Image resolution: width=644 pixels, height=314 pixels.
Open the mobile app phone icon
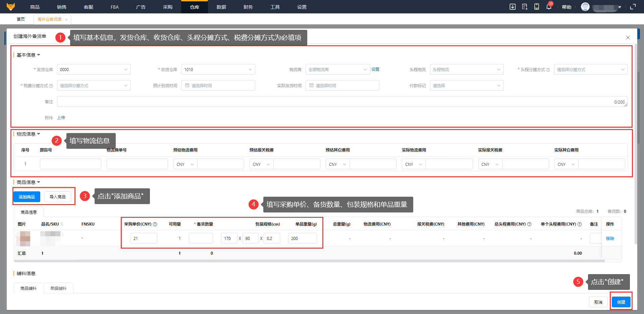coord(537,7)
